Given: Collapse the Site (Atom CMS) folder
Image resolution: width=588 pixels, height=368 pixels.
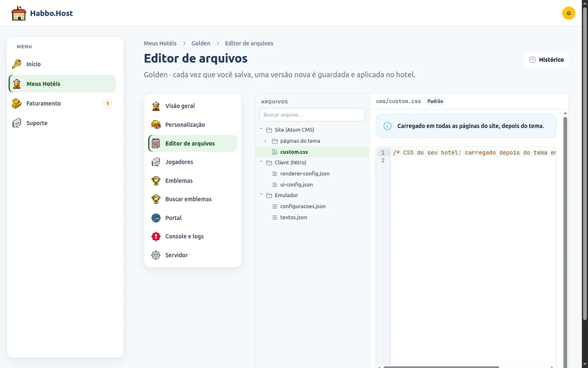Looking at the screenshot, I should coord(261,130).
